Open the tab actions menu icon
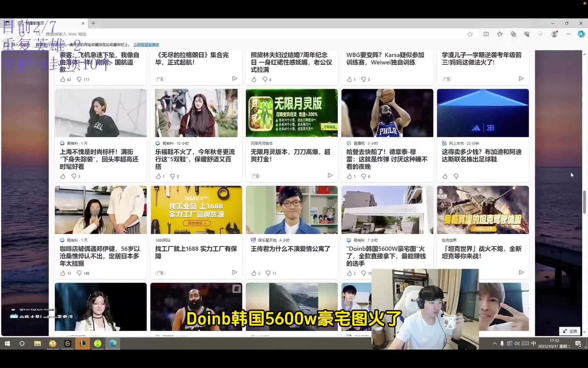Screen dimensions: 588x368 click(7, 23)
